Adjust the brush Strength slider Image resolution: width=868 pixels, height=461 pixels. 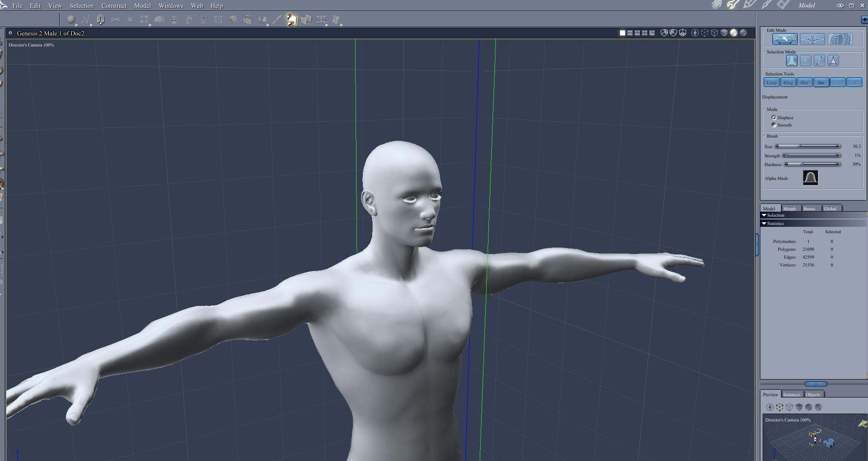811,156
